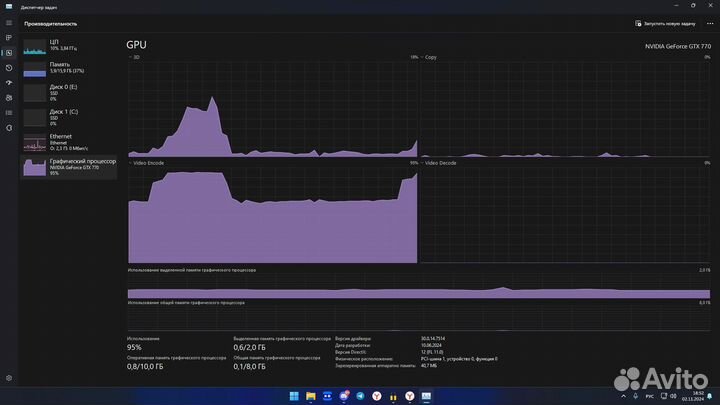The image size is (720, 405).
Task: Open the Details page list icon
Action: click(9, 112)
